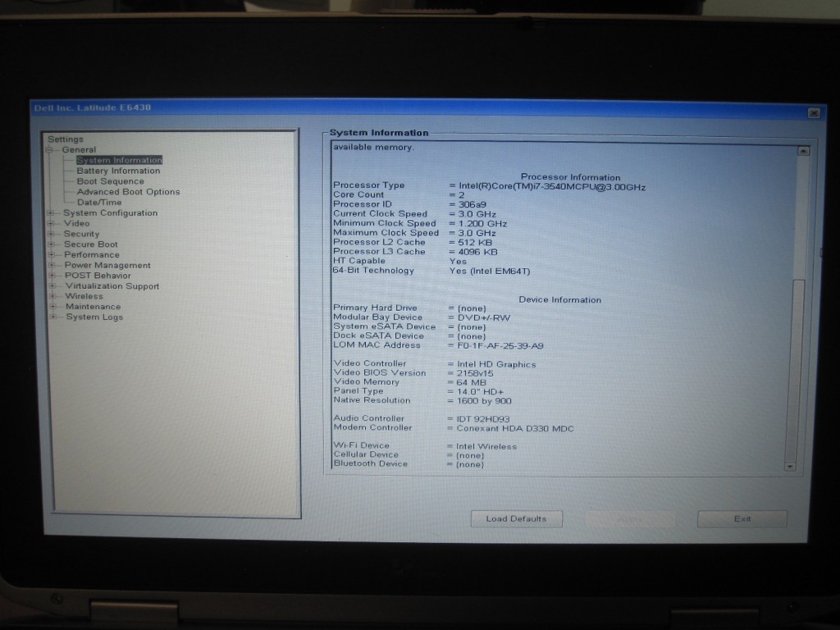Close the BIOS setup window

click(814, 113)
